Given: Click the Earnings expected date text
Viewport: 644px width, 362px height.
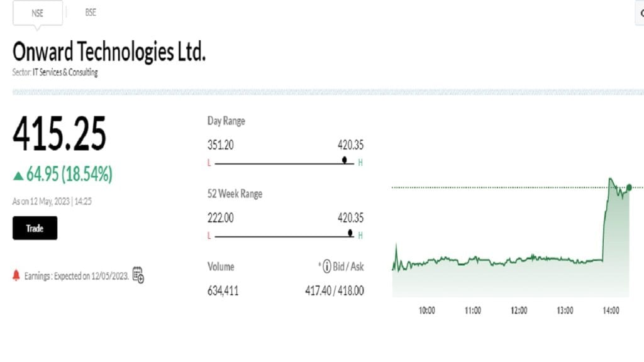Looking at the screenshot, I should coord(76,276).
